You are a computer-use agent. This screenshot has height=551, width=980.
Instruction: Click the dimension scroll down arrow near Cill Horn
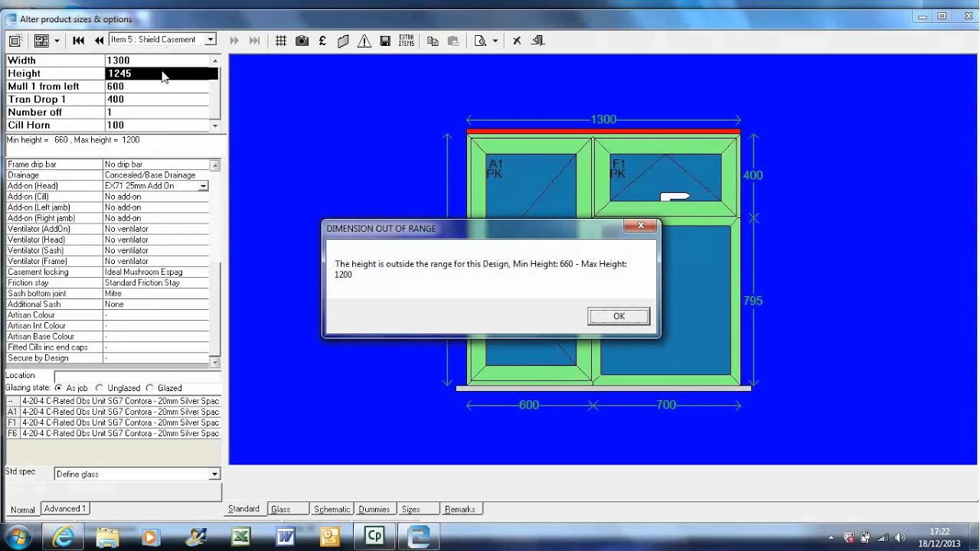tap(214, 126)
